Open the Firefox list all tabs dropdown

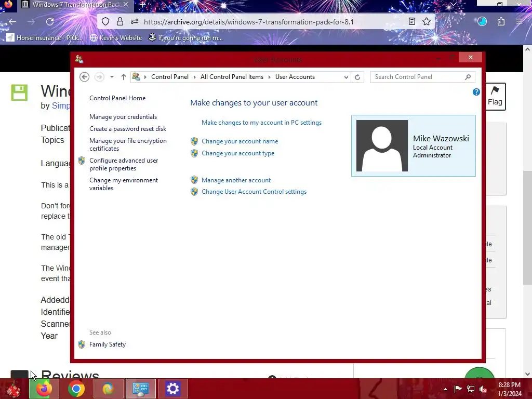[x=453, y=4]
